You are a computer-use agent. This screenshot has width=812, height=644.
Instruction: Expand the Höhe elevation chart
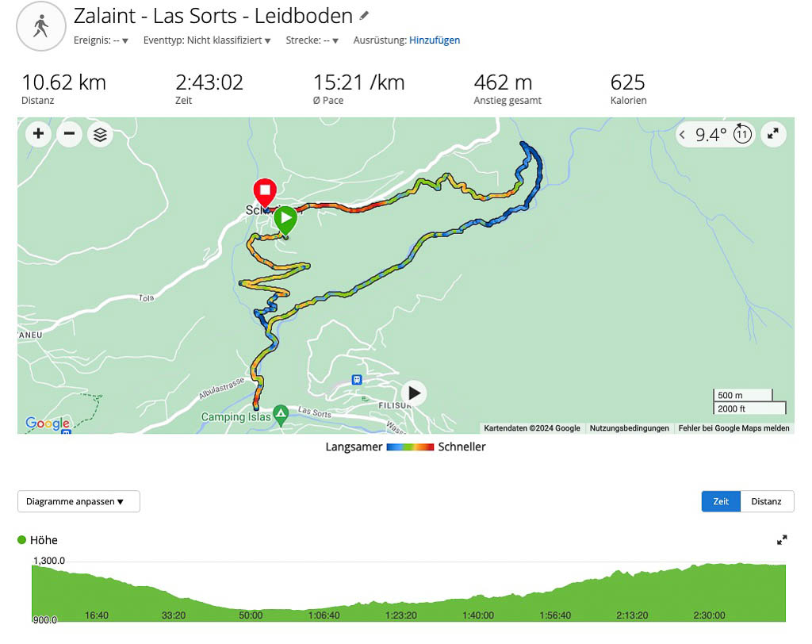point(782,540)
